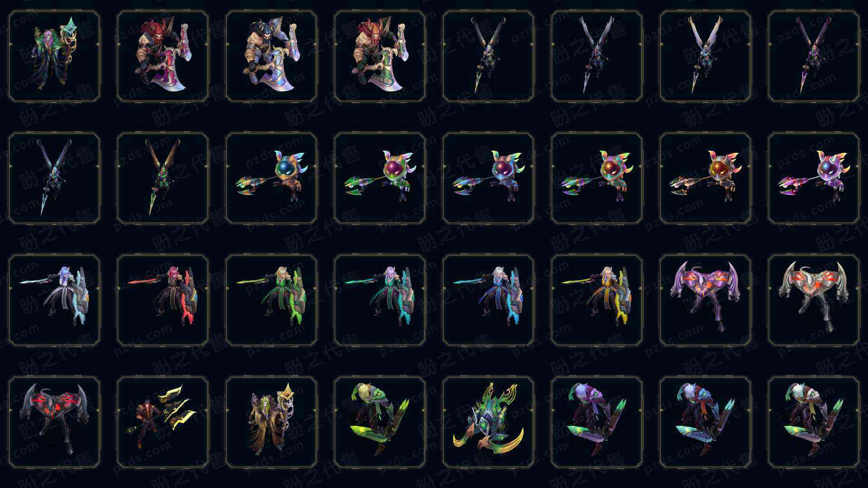
Task: Choose the purple creature with blue orb
Action: click(x=814, y=178)
